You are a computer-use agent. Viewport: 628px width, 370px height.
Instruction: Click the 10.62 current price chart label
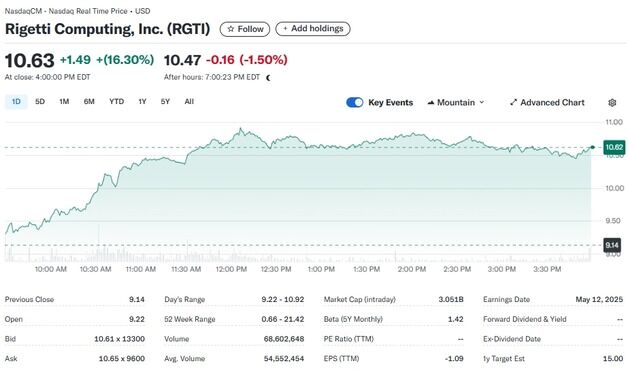tap(614, 147)
